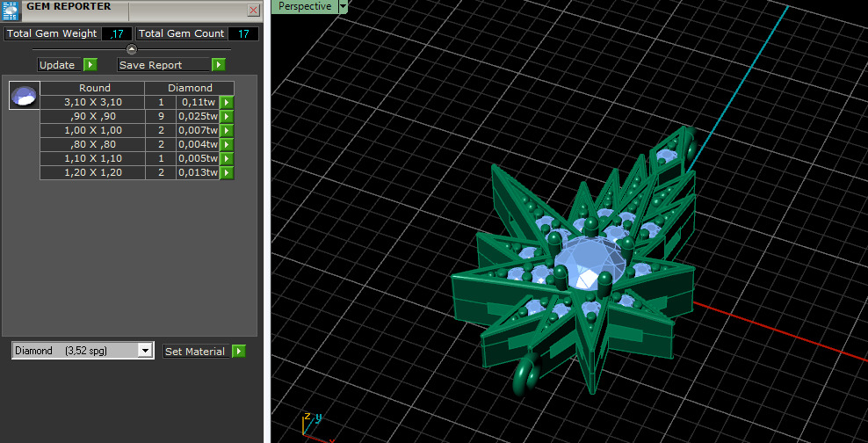Click the Total Gem Count label
The image size is (868, 443).
[x=181, y=33]
